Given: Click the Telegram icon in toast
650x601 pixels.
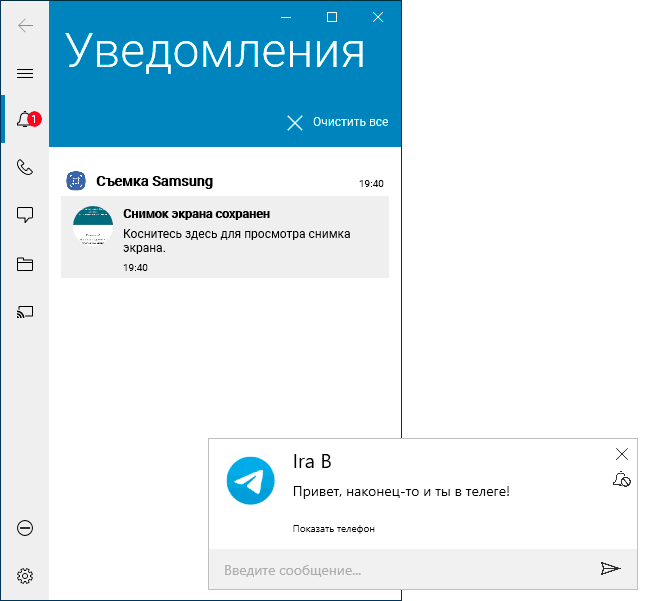Looking at the screenshot, I should coord(250,481).
